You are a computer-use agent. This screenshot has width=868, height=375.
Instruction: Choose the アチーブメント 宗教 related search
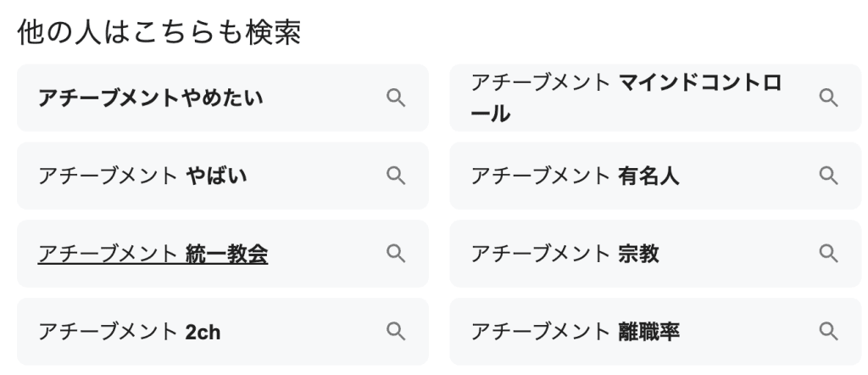[x=565, y=255]
